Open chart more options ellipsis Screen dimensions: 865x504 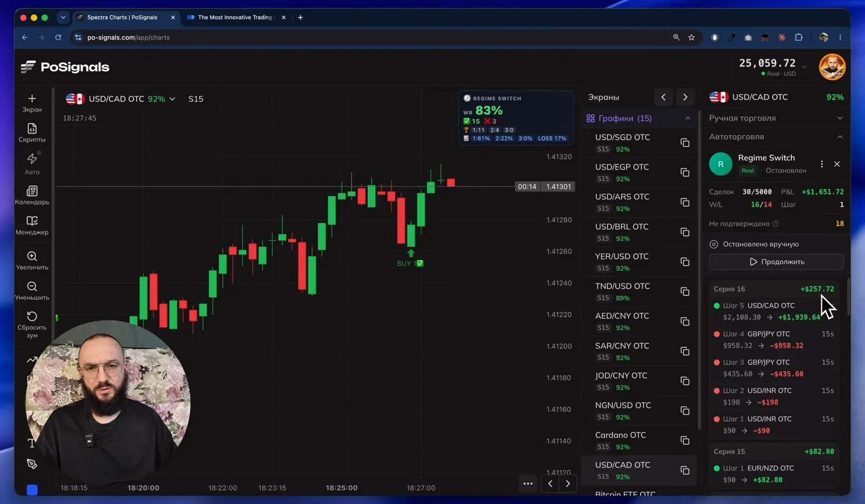[528, 483]
